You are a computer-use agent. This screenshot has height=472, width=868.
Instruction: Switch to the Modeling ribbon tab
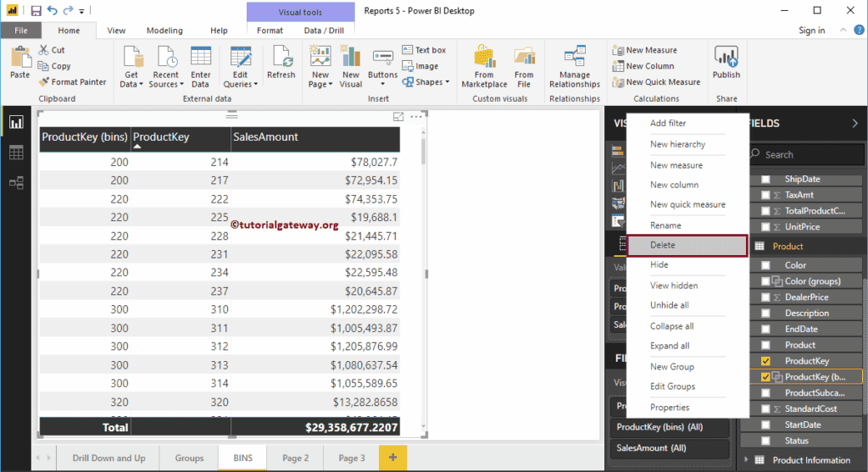pyautogui.click(x=164, y=31)
